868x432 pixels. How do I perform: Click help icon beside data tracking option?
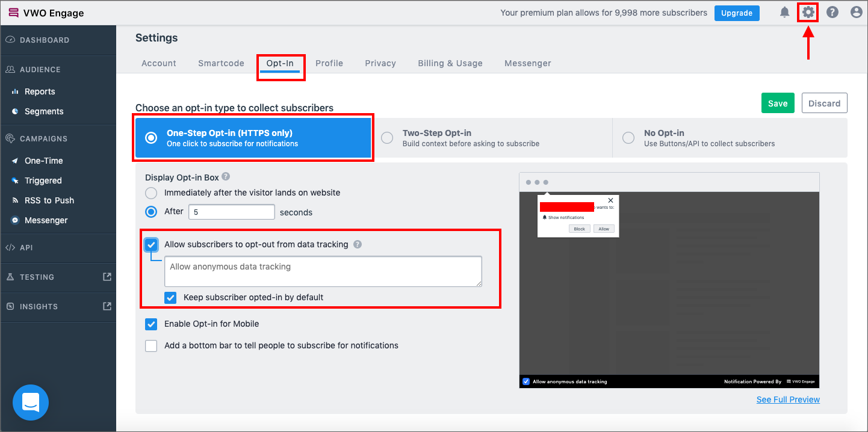[358, 244]
